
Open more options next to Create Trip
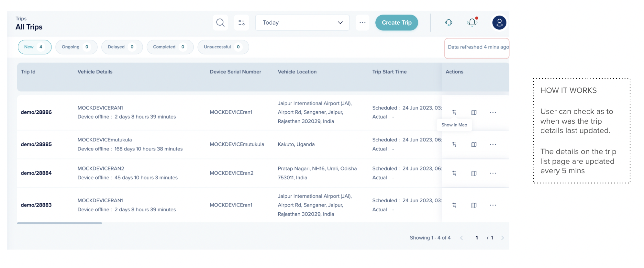click(x=362, y=23)
